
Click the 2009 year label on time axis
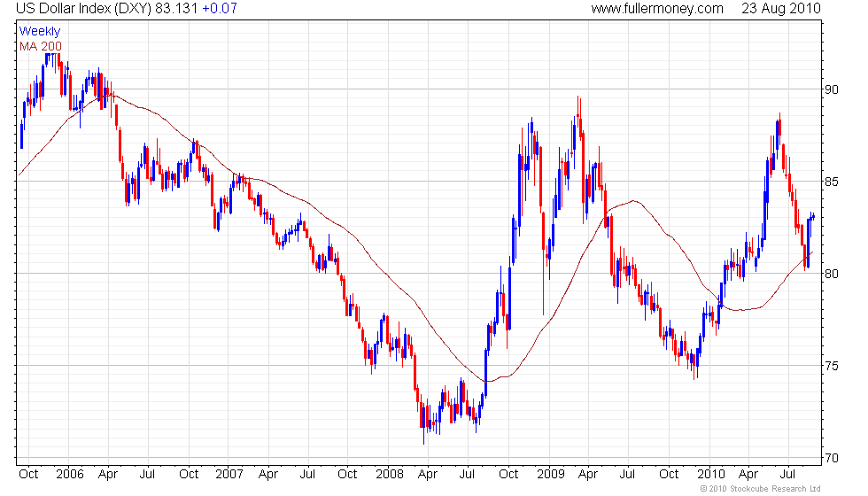(550, 474)
